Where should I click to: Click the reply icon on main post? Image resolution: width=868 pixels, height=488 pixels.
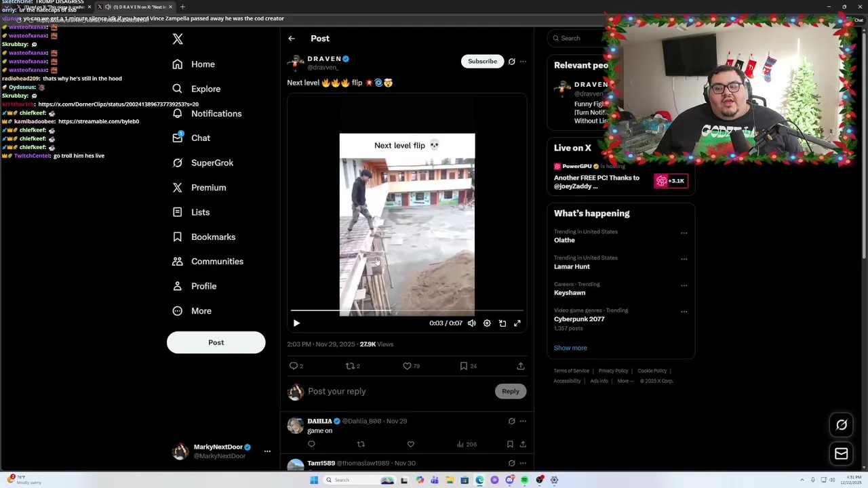coord(294,366)
